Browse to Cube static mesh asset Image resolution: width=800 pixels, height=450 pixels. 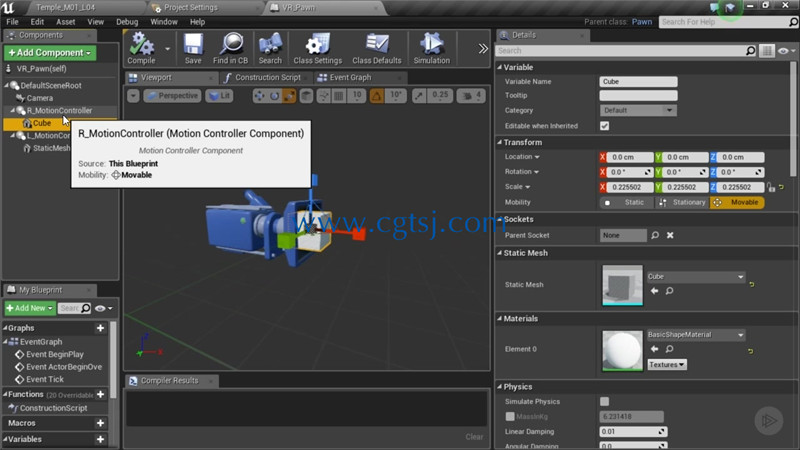click(x=669, y=291)
